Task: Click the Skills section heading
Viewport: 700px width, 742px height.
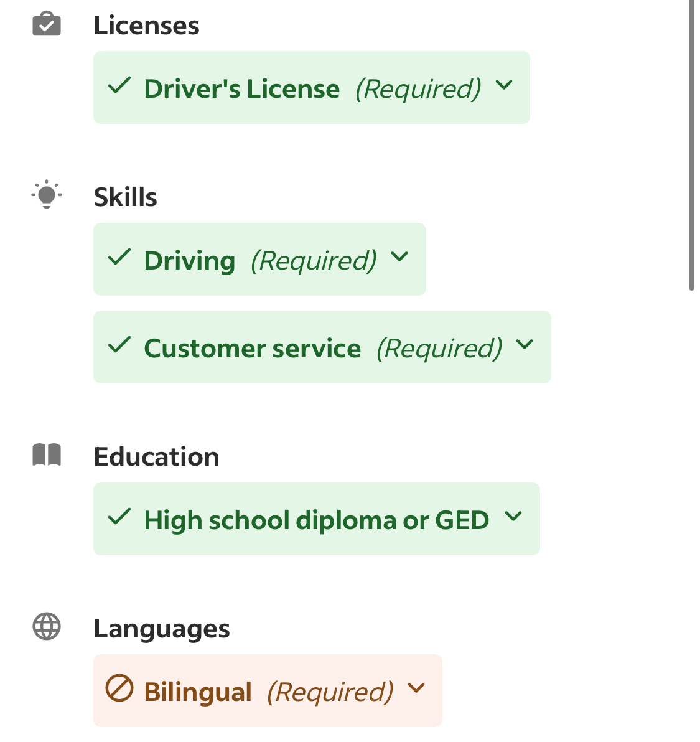Action: click(x=125, y=197)
